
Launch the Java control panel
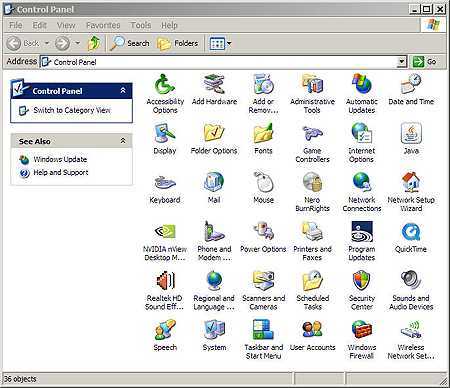pyautogui.click(x=411, y=139)
